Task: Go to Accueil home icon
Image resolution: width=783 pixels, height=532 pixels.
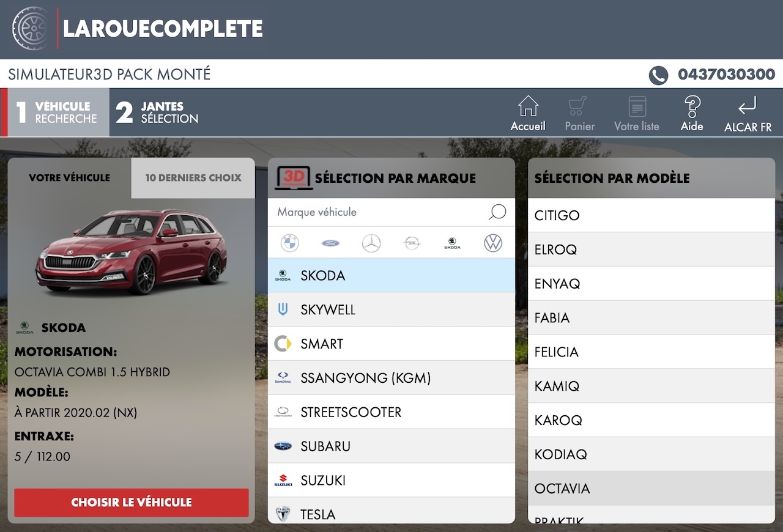Action: 528,113
